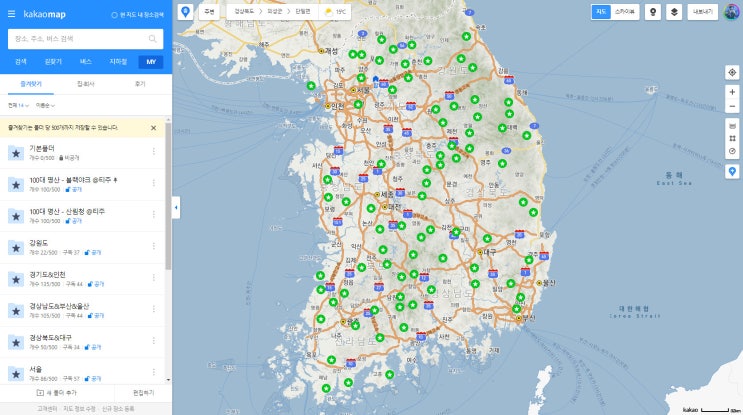
Task: Select the 검색 tab
Action: [x=20, y=62]
